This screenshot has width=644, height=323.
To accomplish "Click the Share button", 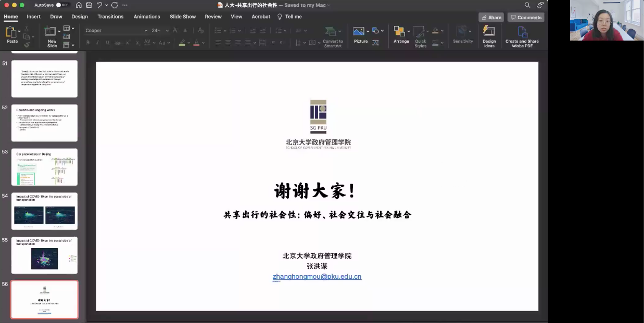I will click(490, 17).
